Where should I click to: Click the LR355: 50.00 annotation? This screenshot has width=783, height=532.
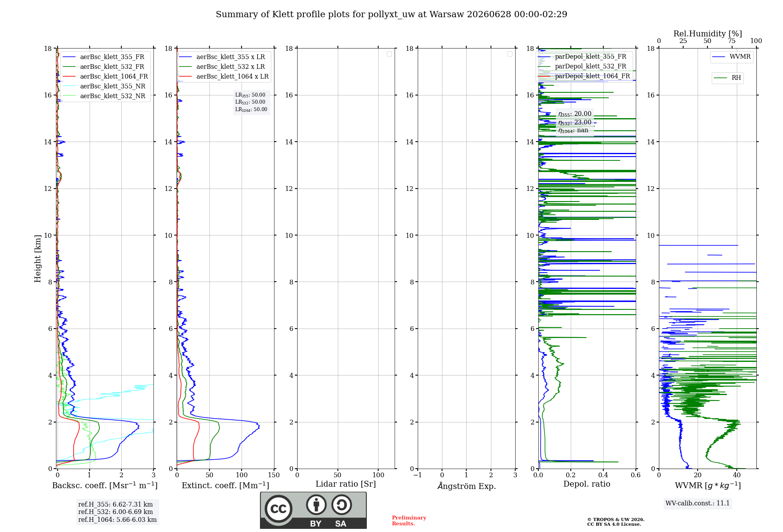click(250, 95)
